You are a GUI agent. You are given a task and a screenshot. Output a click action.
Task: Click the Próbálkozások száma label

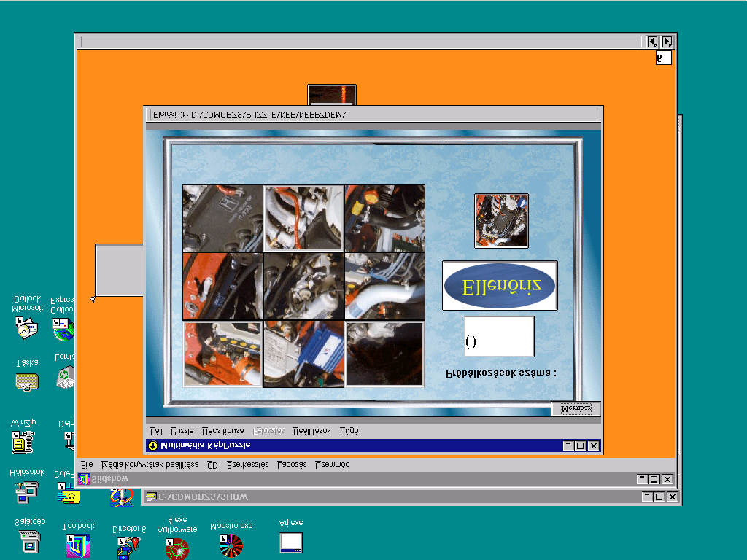click(x=500, y=373)
